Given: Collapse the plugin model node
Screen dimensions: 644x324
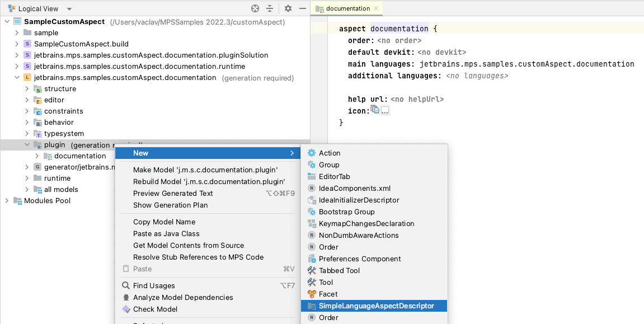Looking at the screenshot, I should 27,144.
